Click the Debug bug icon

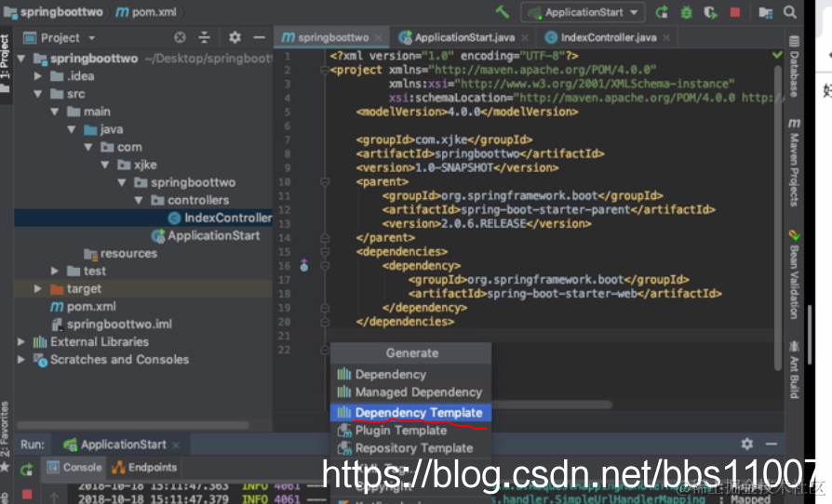click(686, 12)
